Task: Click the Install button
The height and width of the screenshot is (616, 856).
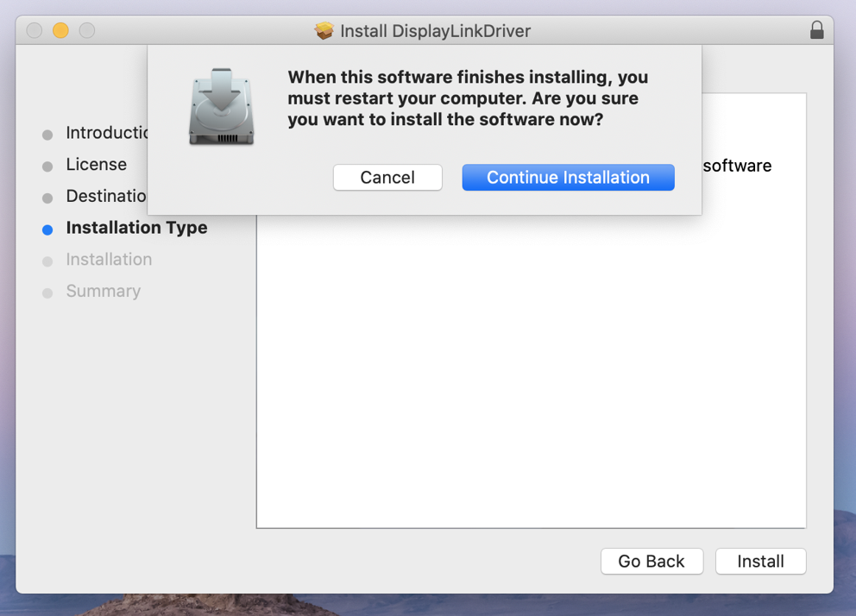Action: point(760,561)
